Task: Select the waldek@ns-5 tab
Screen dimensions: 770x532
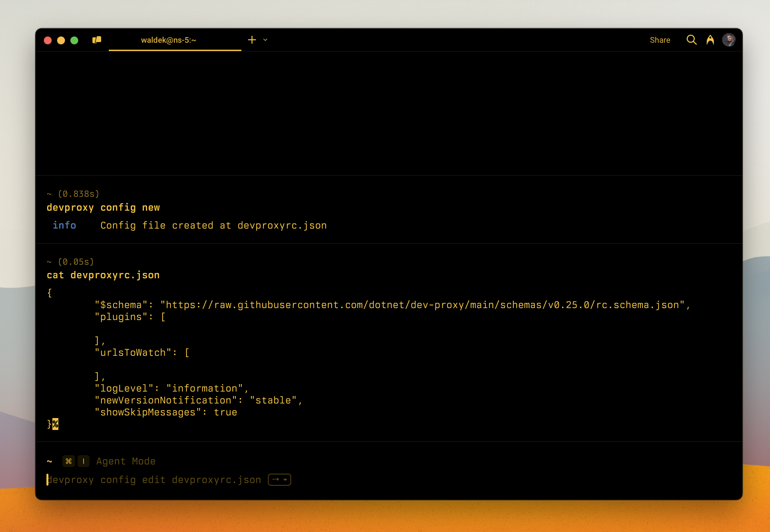Action: 168,40
